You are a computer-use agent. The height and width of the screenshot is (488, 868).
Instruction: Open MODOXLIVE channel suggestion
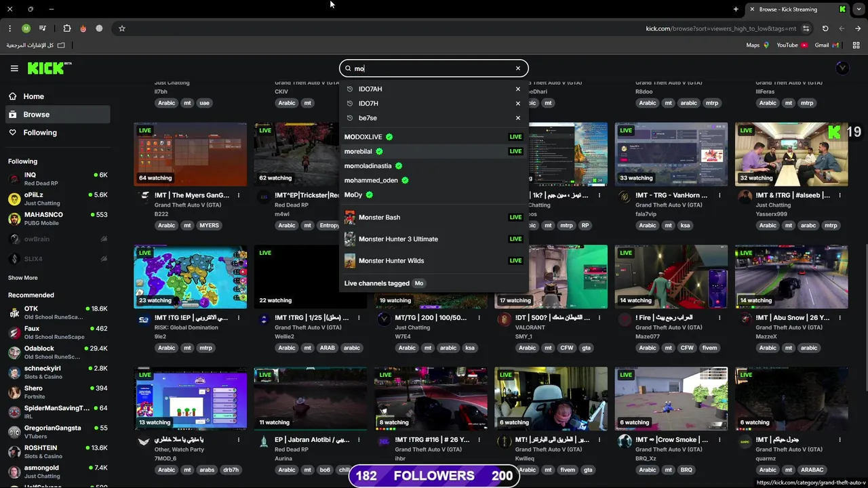433,137
